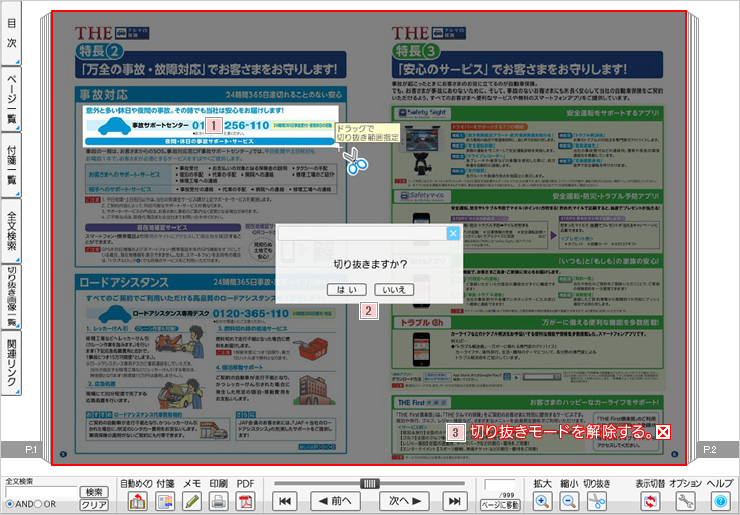Select the OR search radio button

click(37, 504)
